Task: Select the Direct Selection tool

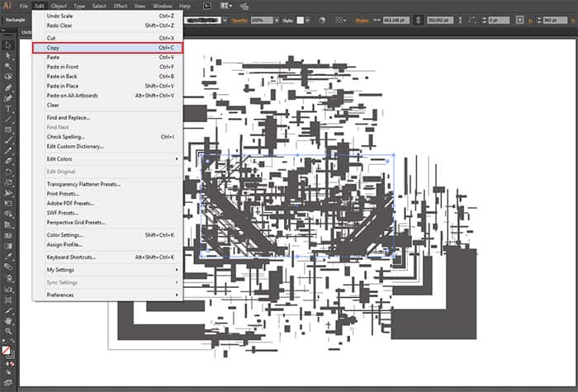Action: (8, 55)
